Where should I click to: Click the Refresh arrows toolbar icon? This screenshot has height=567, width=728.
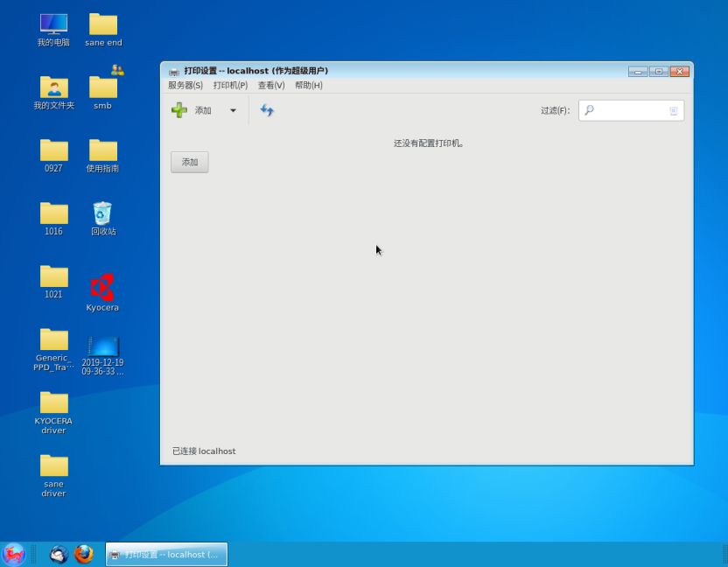[x=267, y=110]
